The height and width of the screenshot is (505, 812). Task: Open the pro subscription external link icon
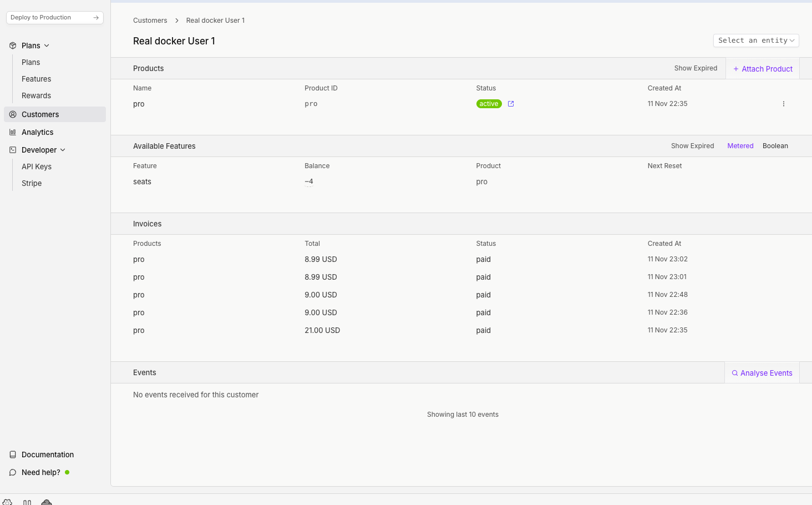pyautogui.click(x=511, y=104)
